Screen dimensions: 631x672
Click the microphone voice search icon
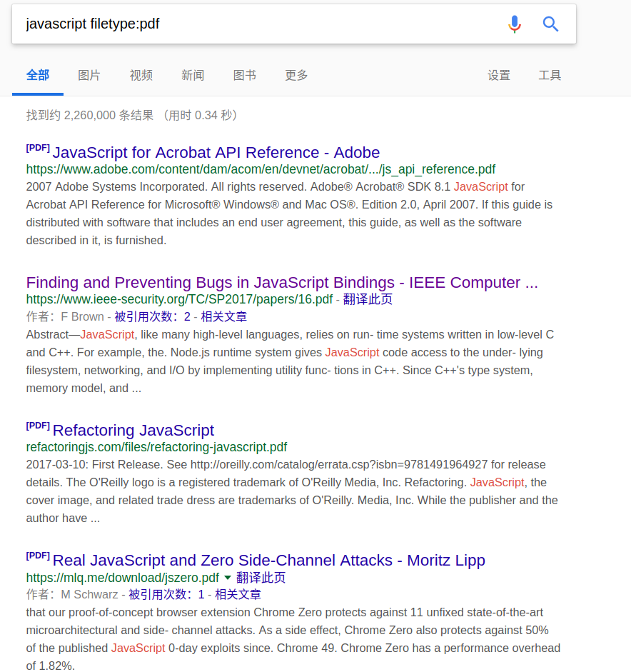click(x=515, y=24)
